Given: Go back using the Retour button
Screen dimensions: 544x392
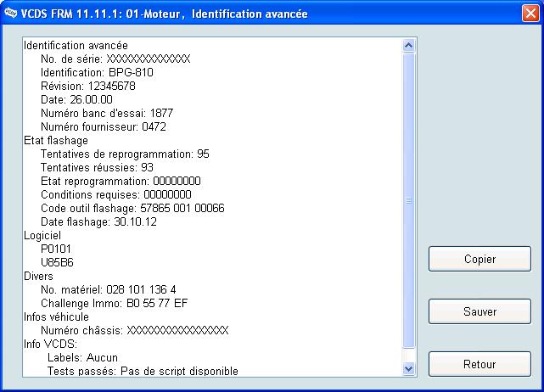Looking at the screenshot, I should click(x=480, y=364).
